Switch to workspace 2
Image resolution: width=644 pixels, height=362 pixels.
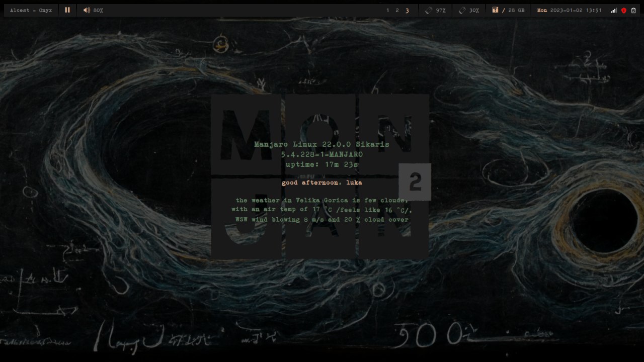[397, 10]
